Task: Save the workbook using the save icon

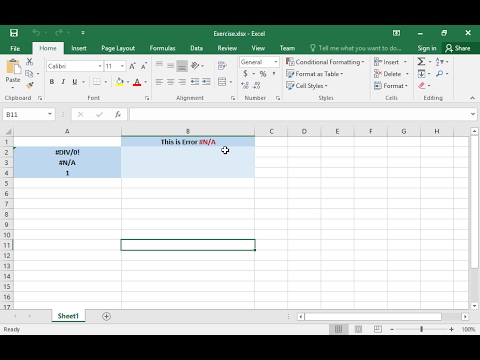Action: tap(14, 33)
